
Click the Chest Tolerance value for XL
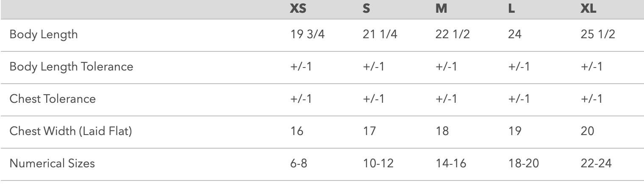591,99
